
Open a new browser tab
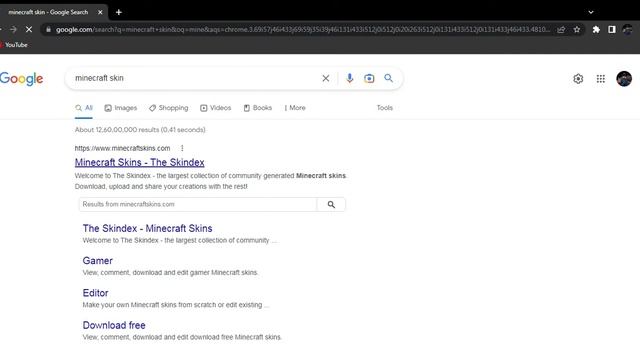(119, 12)
